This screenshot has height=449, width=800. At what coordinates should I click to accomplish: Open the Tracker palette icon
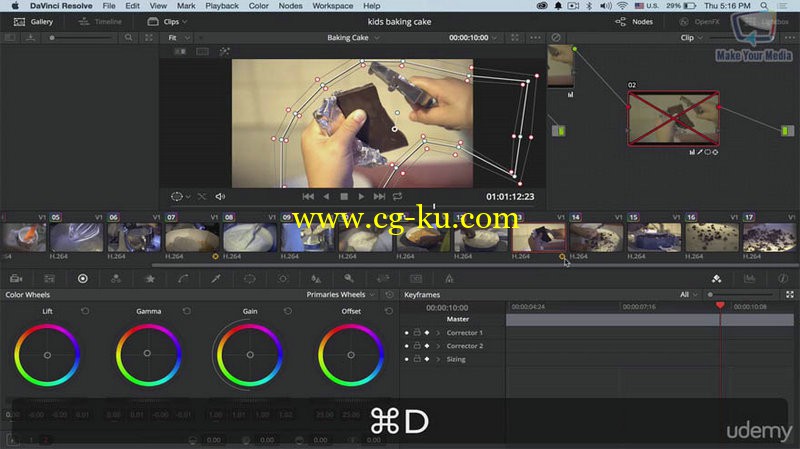283,279
